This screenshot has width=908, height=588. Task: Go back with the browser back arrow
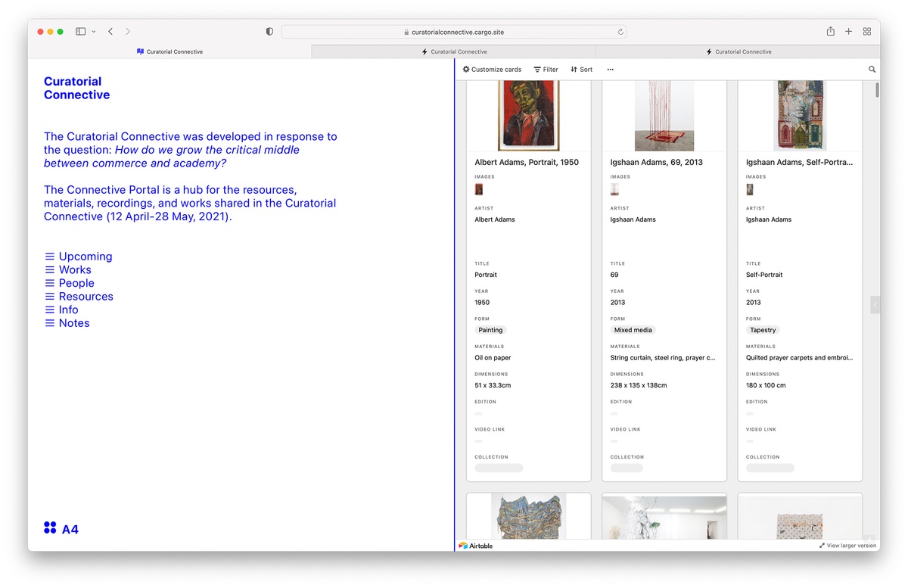110,32
